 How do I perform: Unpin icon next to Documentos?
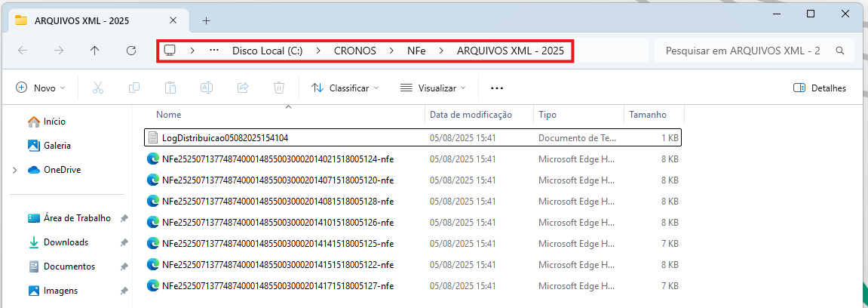124,267
